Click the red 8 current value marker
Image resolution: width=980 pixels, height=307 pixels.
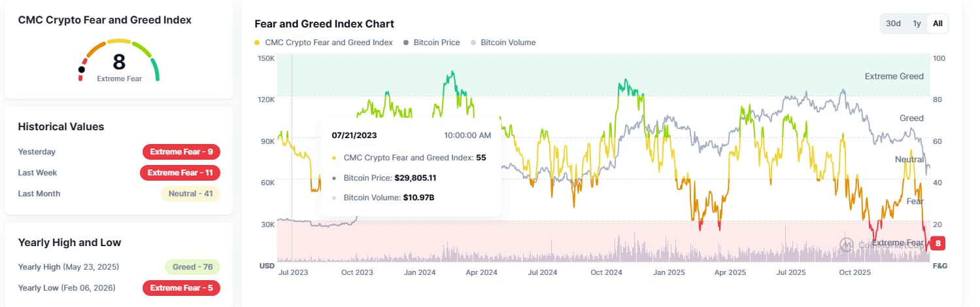click(x=938, y=244)
